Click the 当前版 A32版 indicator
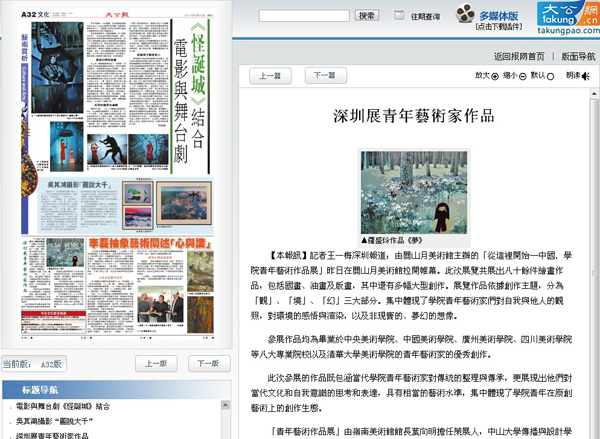 (34, 364)
